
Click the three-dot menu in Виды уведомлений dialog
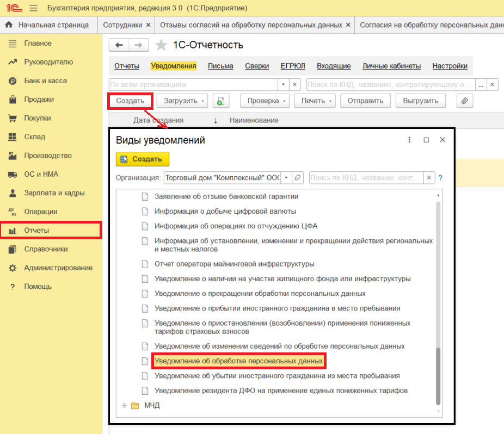410,140
